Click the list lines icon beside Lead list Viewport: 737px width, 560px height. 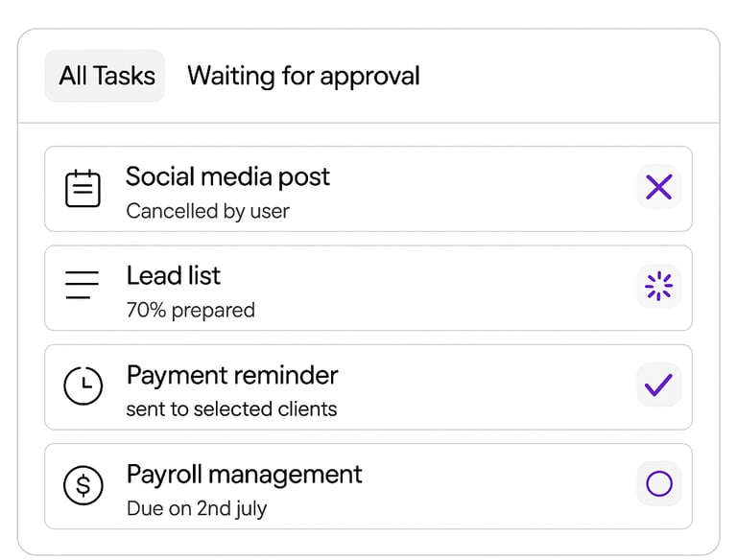(83, 286)
